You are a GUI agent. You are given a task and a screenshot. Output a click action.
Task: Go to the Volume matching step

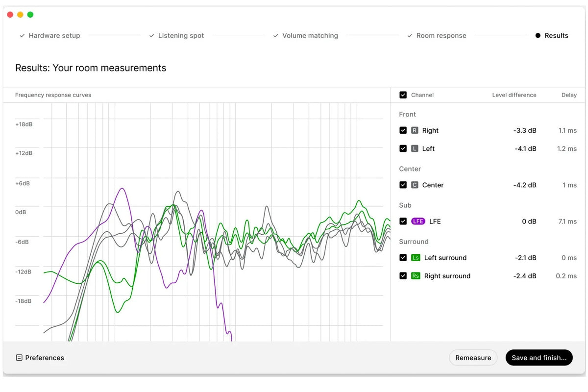coord(305,36)
